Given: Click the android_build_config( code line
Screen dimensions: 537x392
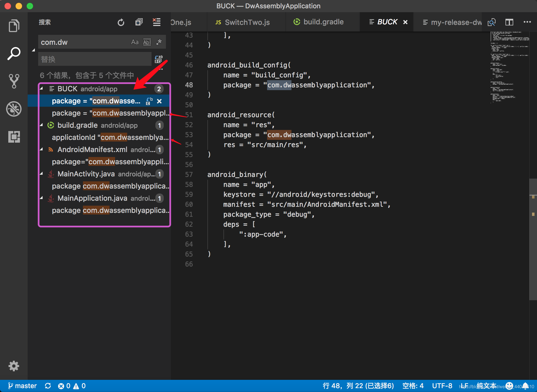Looking at the screenshot, I should [x=249, y=65].
